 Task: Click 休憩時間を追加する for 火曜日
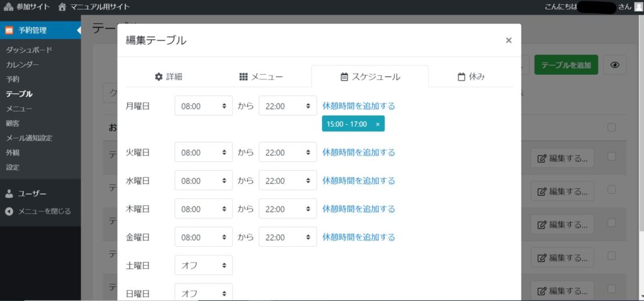click(x=358, y=152)
